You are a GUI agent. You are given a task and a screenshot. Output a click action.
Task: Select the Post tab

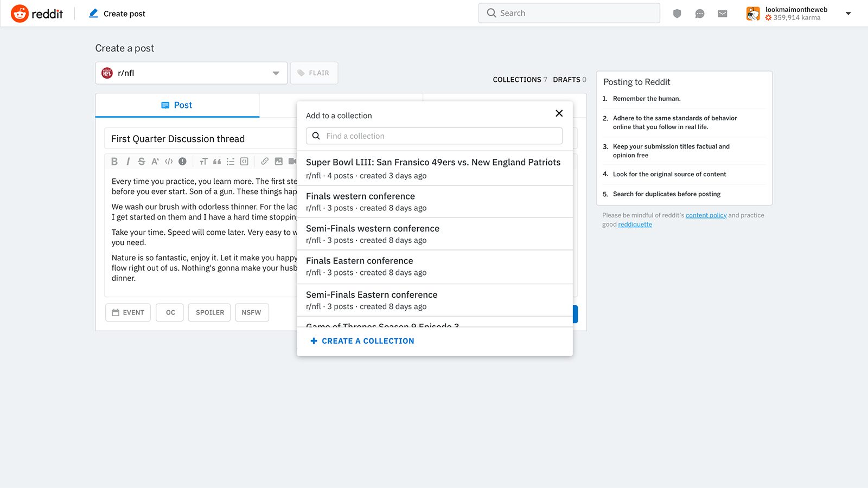coord(177,105)
